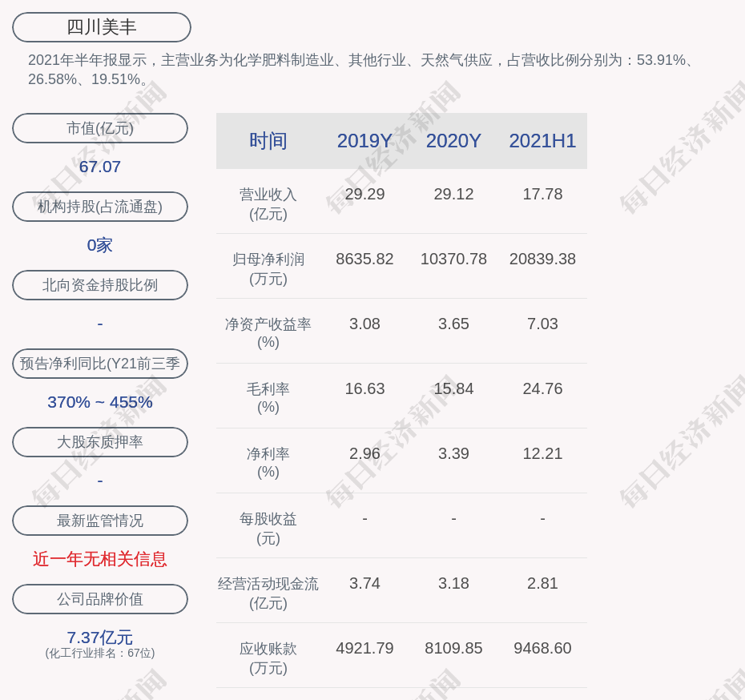The height and width of the screenshot is (700, 745).
Task: Click the 时间 table header
Action: 268,141
